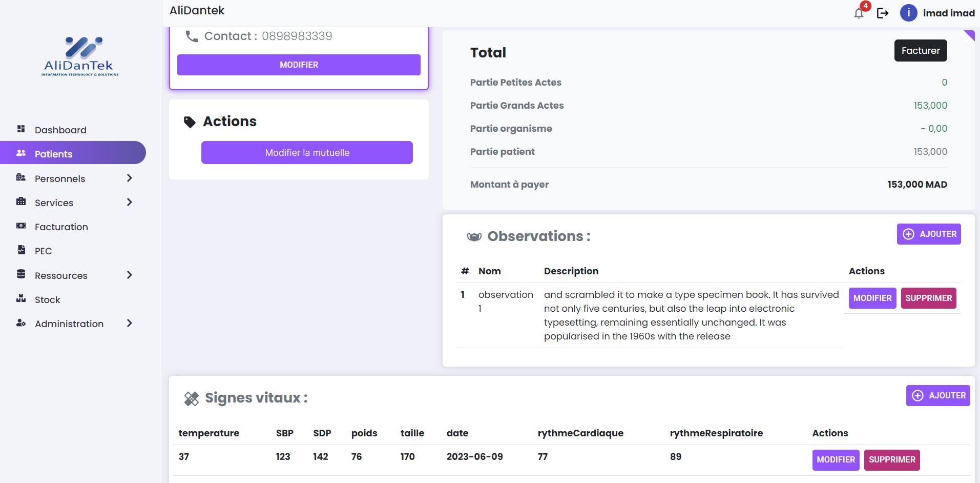This screenshot has height=483, width=980.
Task: Click Modifier la mutuelle button
Action: click(x=307, y=153)
